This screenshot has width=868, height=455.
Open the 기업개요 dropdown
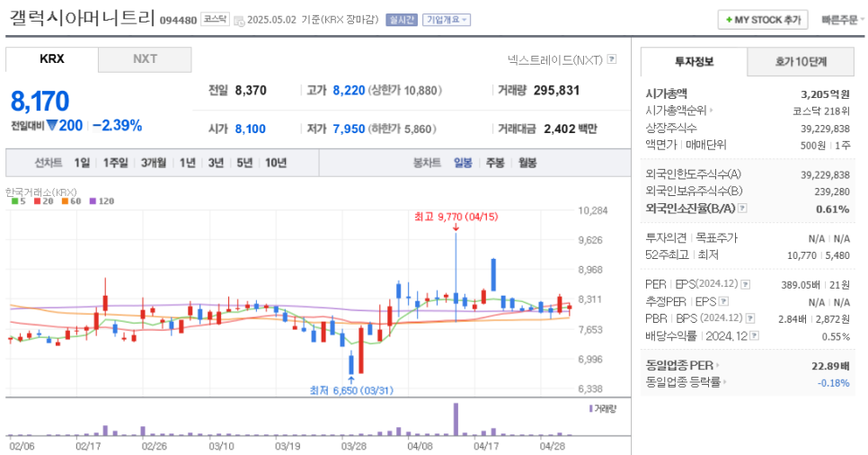tap(447, 20)
